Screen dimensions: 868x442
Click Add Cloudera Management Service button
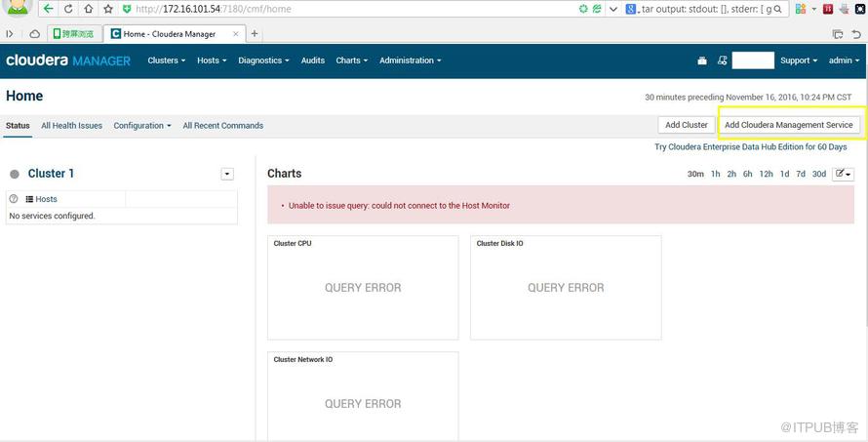(x=789, y=125)
